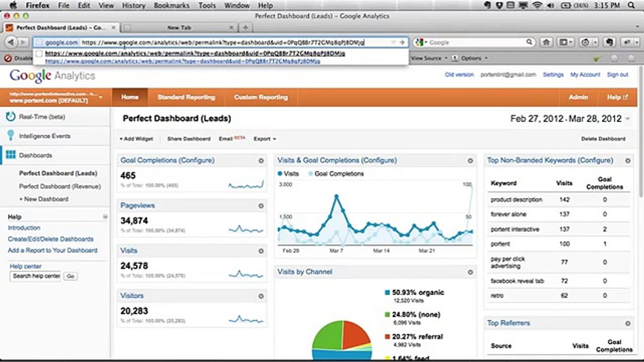Screen dimensions: 644x362
Task: Click + New Dashboard in the sidebar
Action: [x=44, y=199]
